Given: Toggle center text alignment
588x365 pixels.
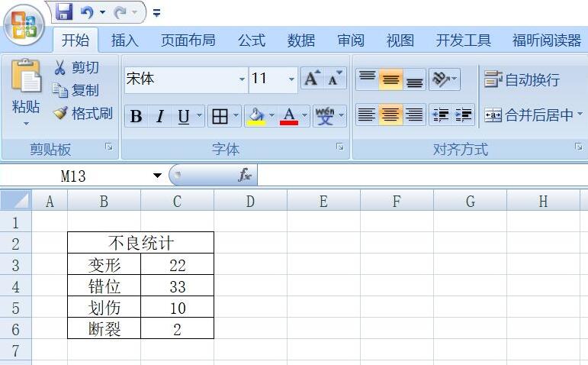Looking at the screenshot, I should coord(390,115).
